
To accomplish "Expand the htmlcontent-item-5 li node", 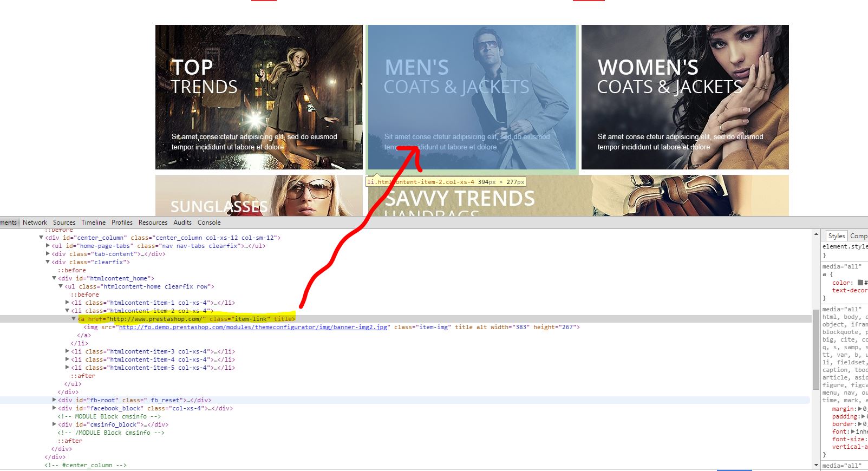I will (67, 368).
